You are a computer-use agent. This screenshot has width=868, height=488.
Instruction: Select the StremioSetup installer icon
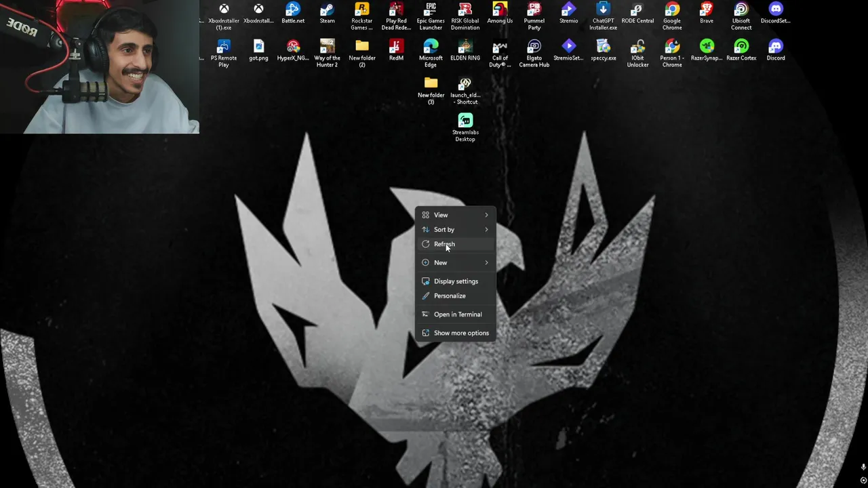coord(568,50)
